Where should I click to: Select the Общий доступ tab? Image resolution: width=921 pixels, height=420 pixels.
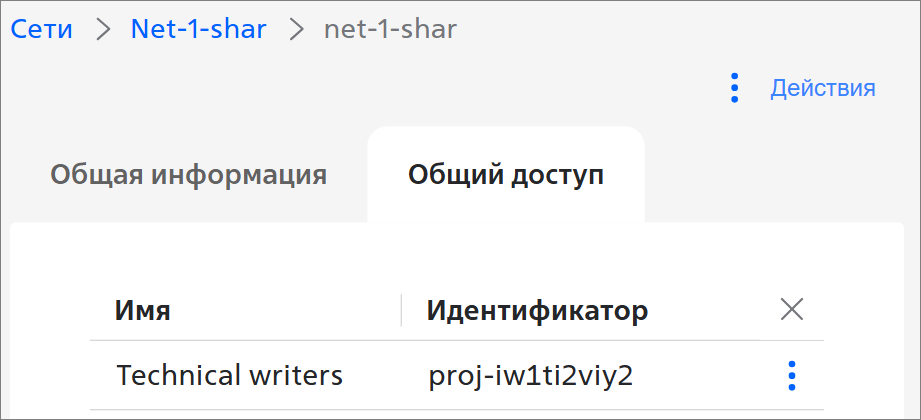(x=506, y=175)
